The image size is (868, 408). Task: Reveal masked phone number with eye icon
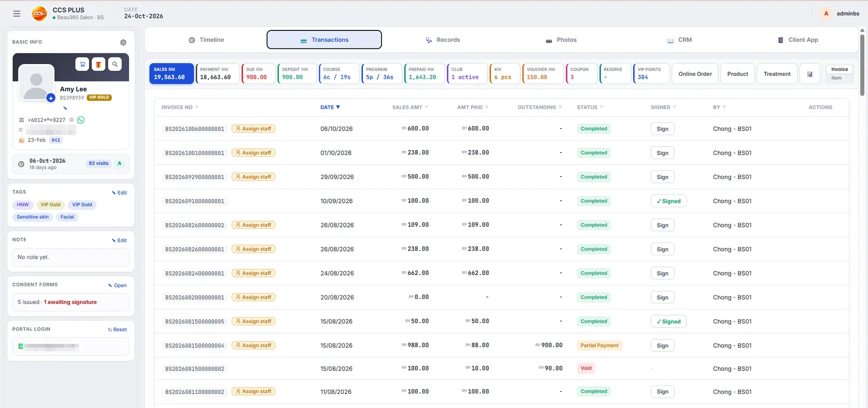[71, 120]
